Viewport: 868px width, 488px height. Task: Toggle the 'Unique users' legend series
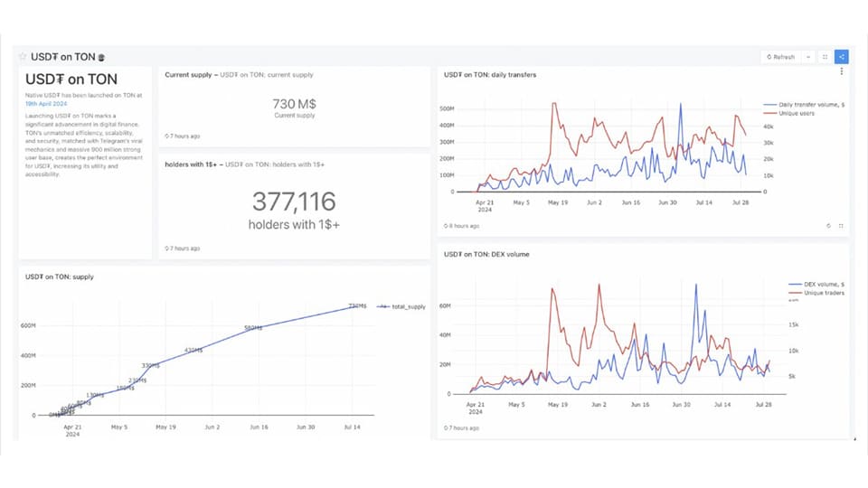[788, 114]
